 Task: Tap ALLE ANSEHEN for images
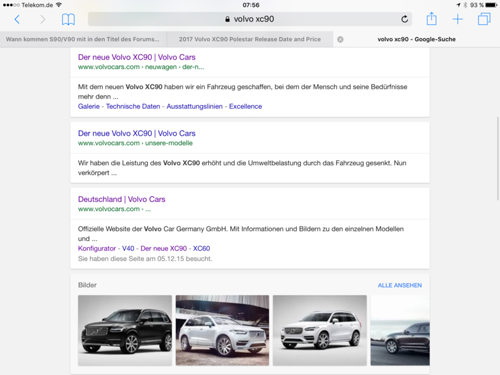[x=400, y=285]
